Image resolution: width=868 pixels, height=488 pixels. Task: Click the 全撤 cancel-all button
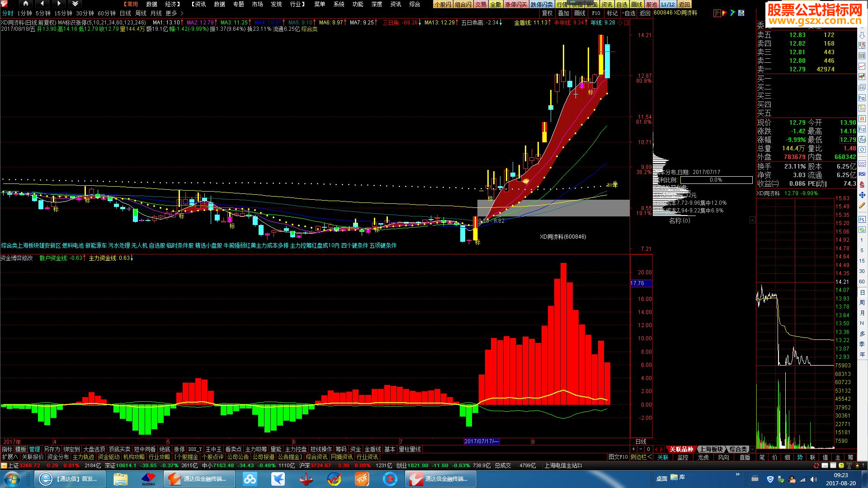[496, 4]
